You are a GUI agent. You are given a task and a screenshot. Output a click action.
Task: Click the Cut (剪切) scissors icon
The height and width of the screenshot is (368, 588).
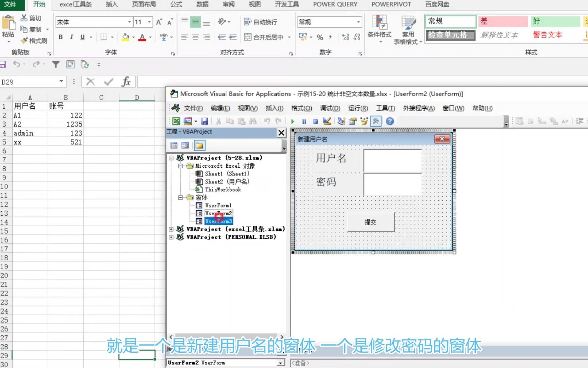(x=24, y=18)
